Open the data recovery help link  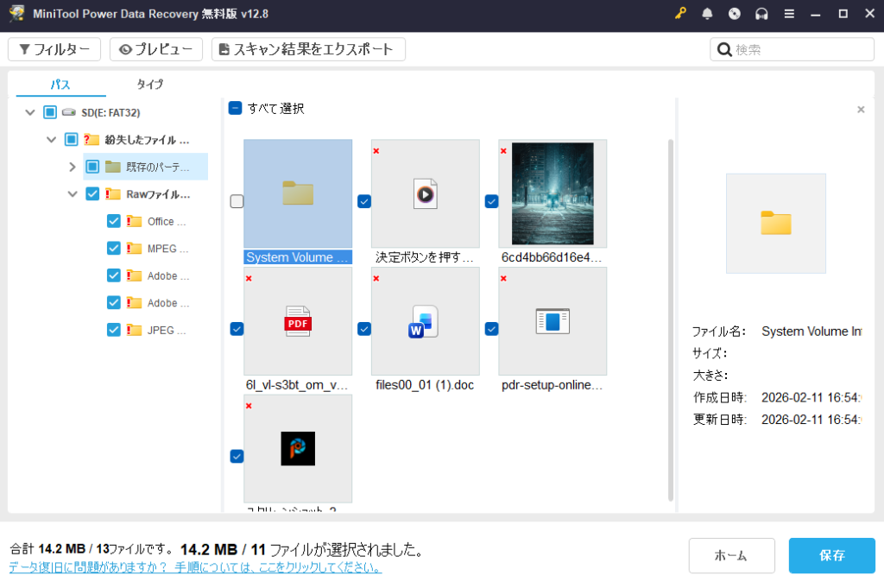coord(195,568)
